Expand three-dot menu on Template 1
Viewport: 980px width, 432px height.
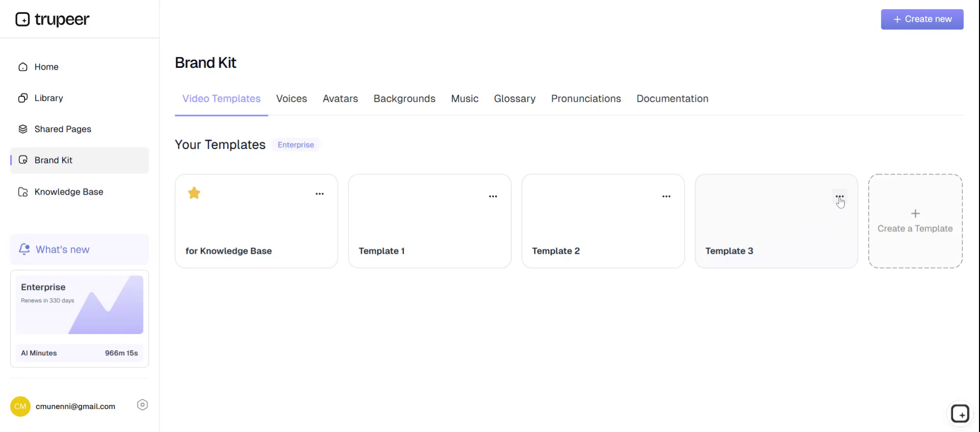pyautogui.click(x=493, y=197)
